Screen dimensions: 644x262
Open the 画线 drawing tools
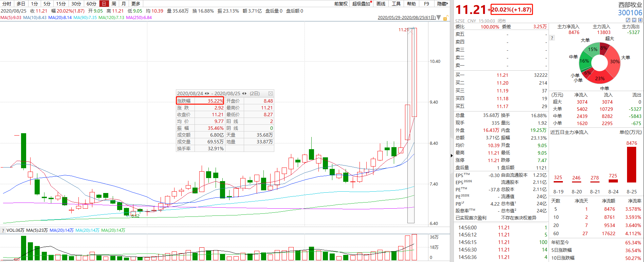point(381,4)
